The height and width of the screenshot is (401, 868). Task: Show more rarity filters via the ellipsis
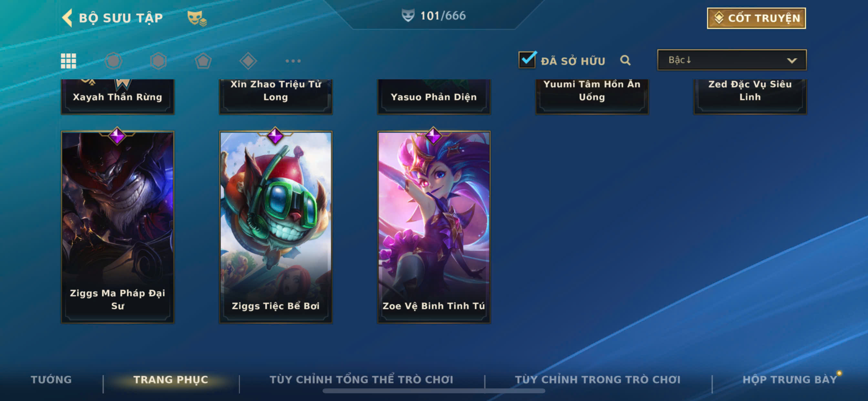[x=293, y=61]
